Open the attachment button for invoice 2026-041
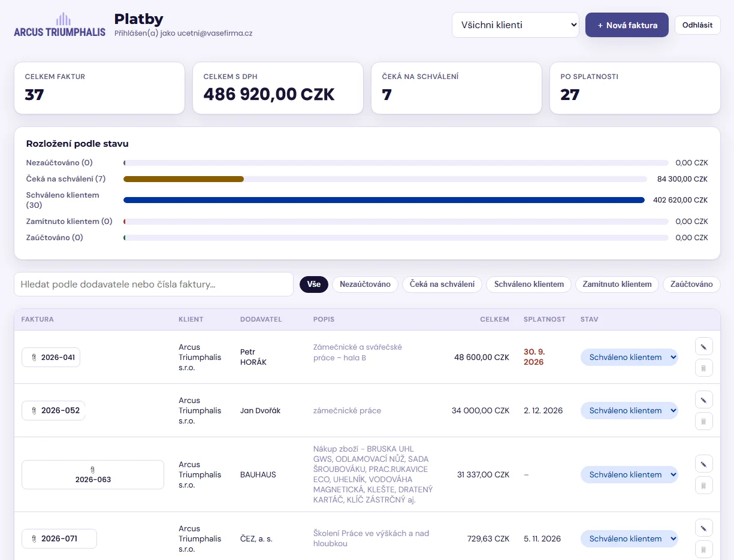 (x=51, y=358)
